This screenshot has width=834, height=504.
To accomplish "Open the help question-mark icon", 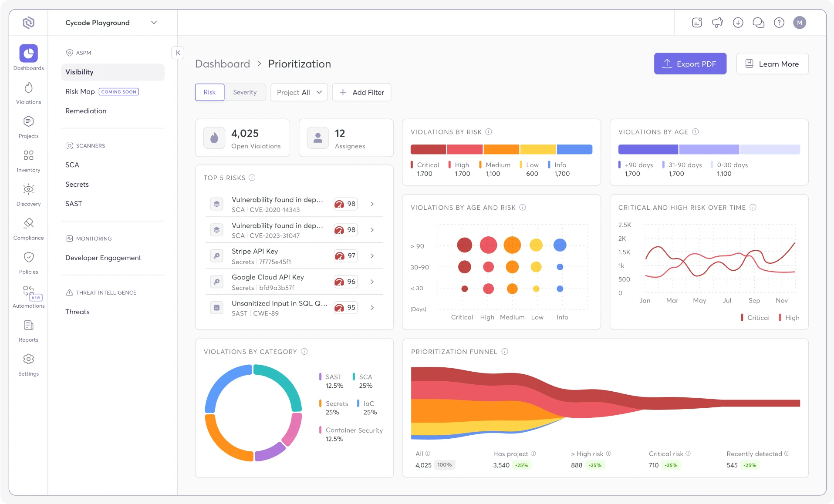I will (x=779, y=22).
